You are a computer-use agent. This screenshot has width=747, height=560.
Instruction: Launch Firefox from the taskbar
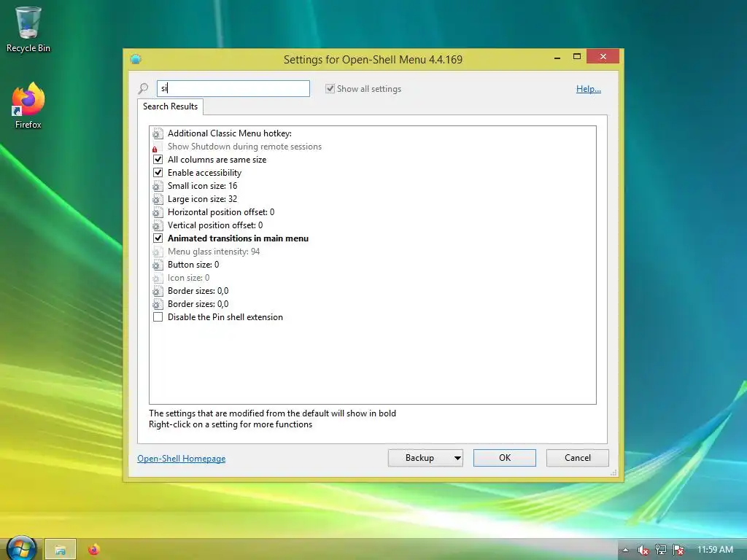(94, 550)
